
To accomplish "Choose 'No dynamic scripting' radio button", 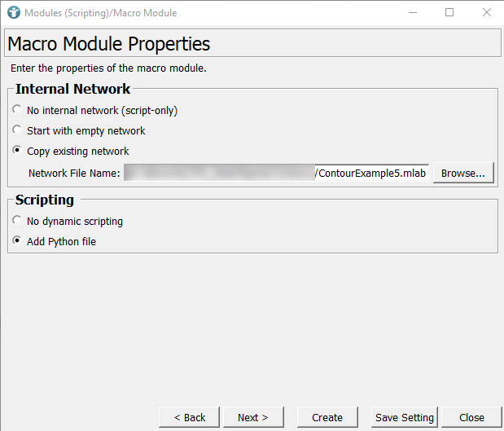I will click(x=17, y=221).
